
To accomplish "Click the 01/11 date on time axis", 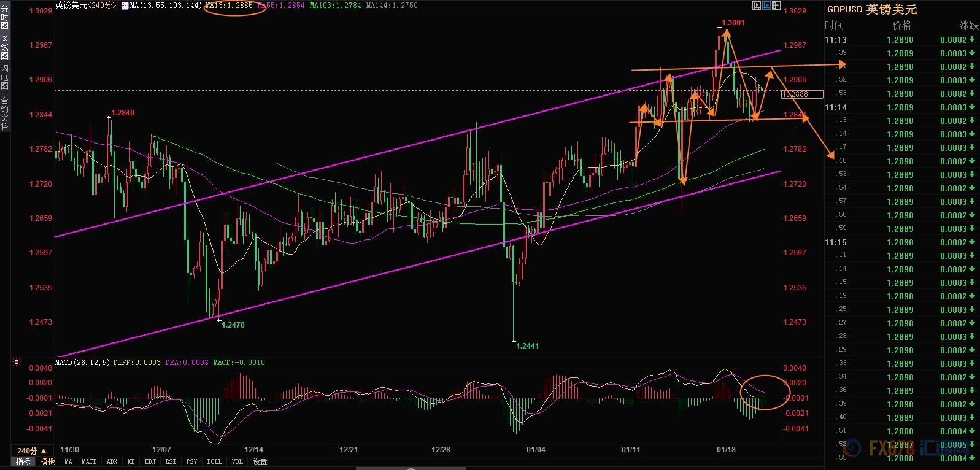I will click(631, 450).
